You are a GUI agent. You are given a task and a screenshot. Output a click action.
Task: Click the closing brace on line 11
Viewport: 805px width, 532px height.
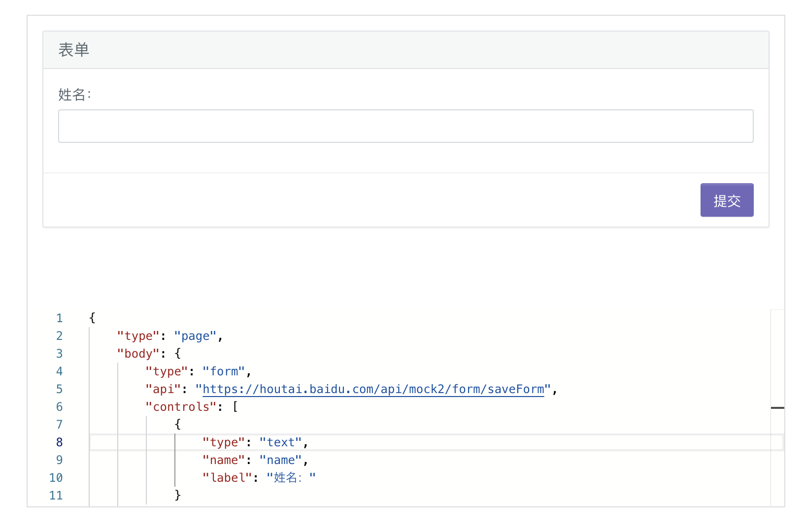click(x=178, y=496)
